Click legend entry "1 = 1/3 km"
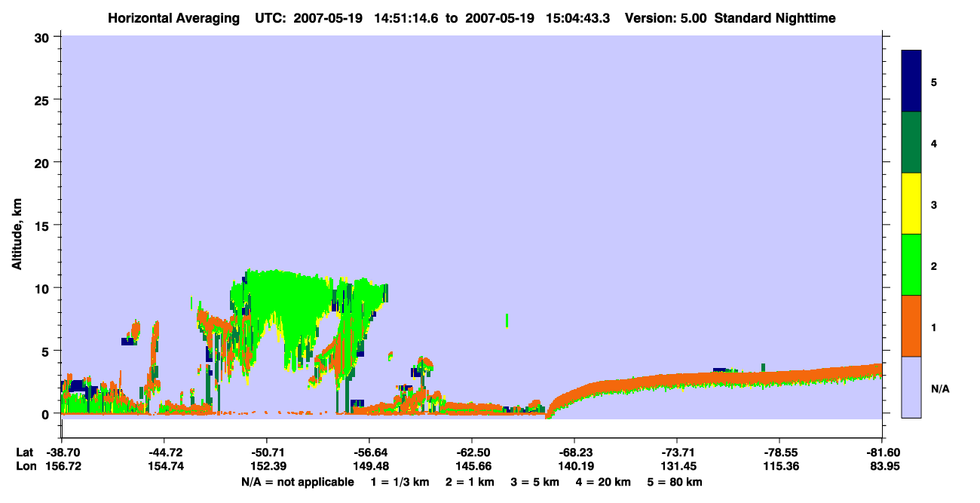Image resolution: width=980 pixels, height=503 pixels. 399,482
